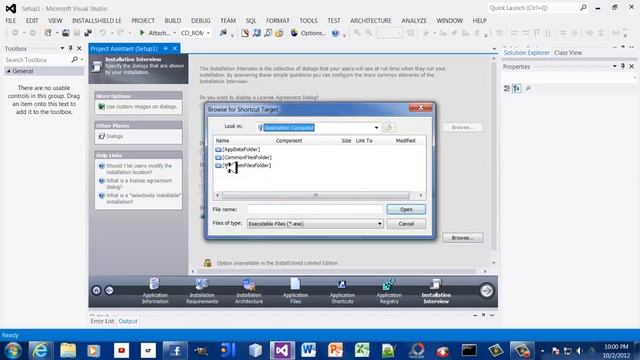This screenshot has width=640, height=360.
Task: Select the [AppDataFolder] entry
Action: click(x=238, y=149)
